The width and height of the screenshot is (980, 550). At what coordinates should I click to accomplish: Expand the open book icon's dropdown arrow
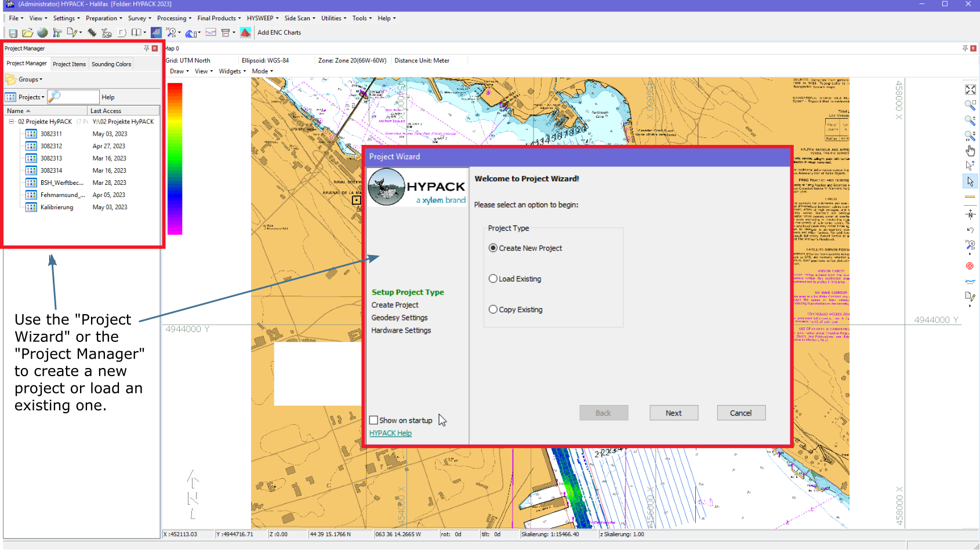click(144, 32)
